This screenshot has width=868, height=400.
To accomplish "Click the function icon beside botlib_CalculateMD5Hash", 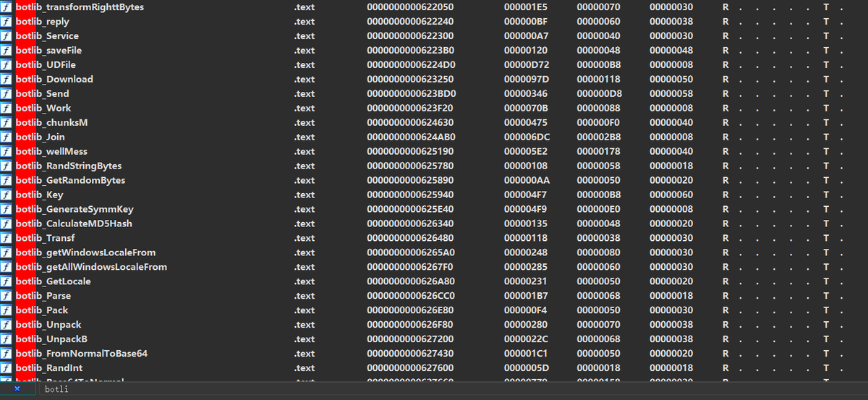I will [x=7, y=224].
